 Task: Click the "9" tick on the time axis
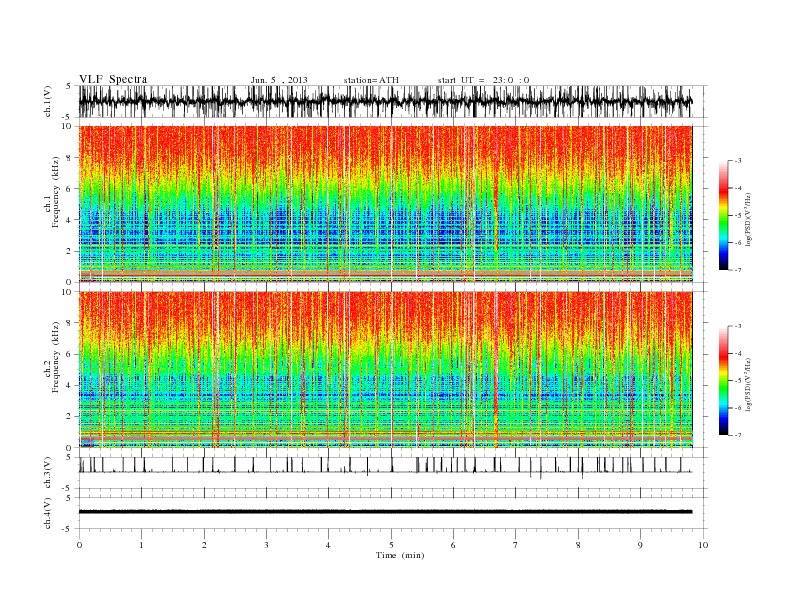640,545
